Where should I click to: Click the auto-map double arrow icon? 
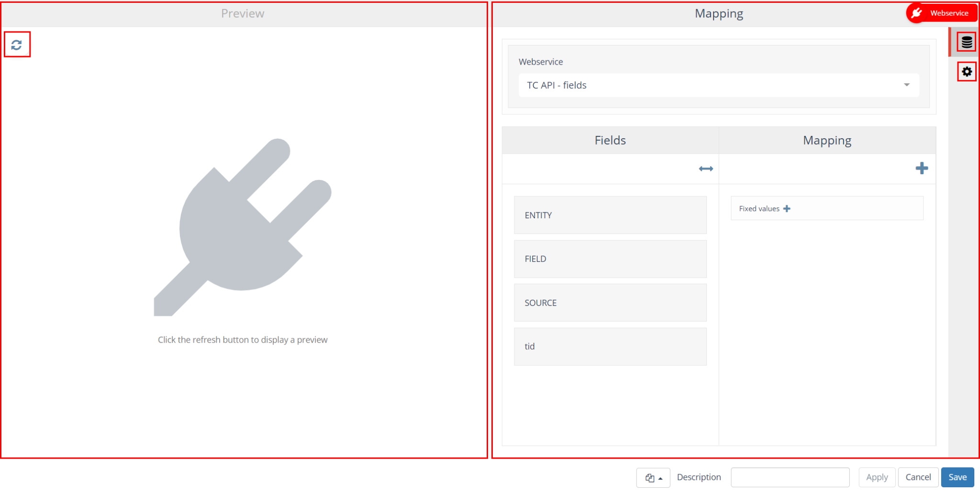point(706,168)
